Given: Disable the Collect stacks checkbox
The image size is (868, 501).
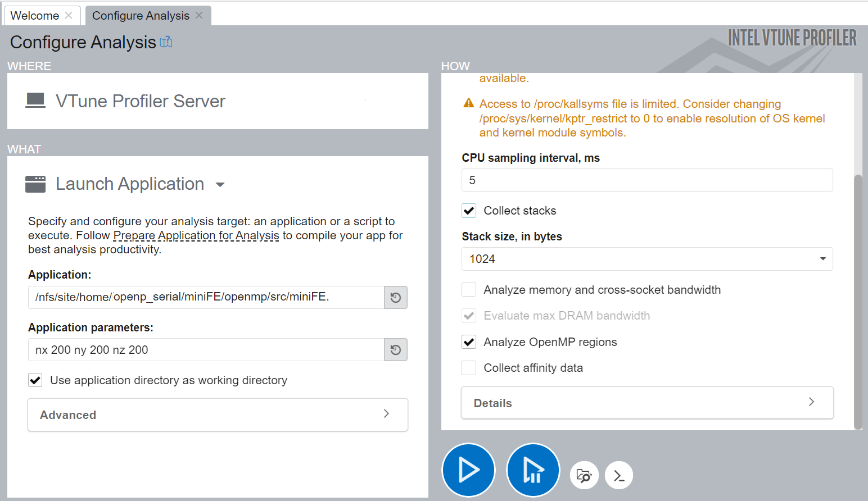Looking at the screenshot, I should click(469, 211).
